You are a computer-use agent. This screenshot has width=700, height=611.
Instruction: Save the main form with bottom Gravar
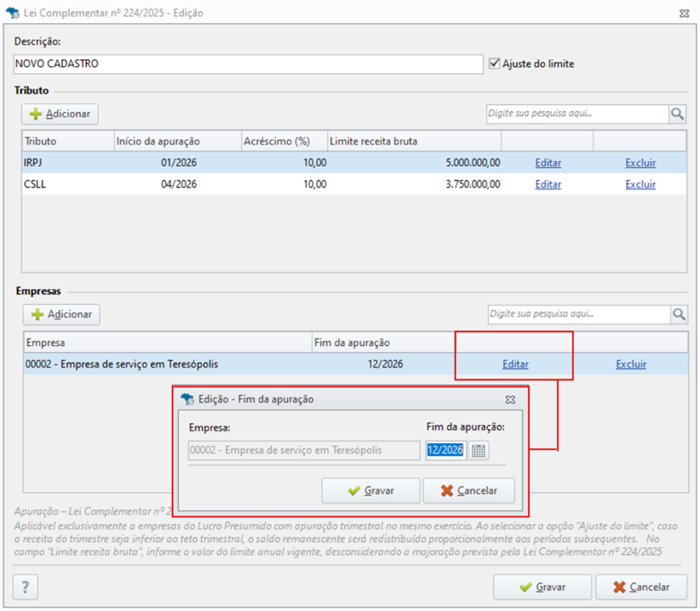pyautogui.click(x=543, y=587)
